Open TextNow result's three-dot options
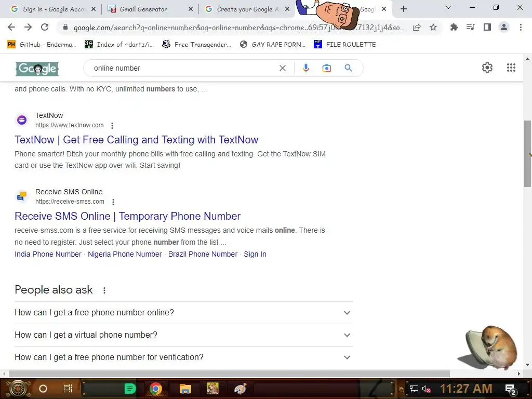 pyautogui.click(x=112, y=126)
